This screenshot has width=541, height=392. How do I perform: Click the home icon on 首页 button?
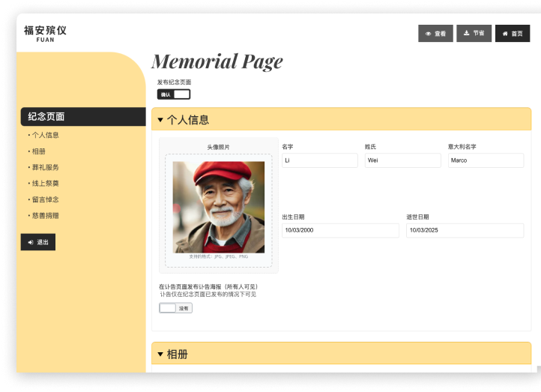pyautogui.click(x=505, y=34)
